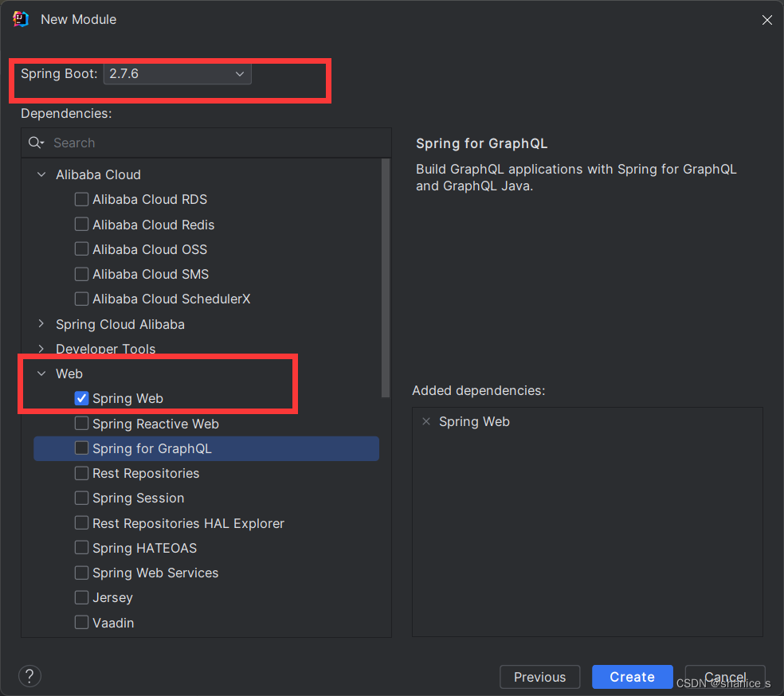784x696 pixels.
Task: Disable the Spring Web checkbox
Action: coord(81,398)
